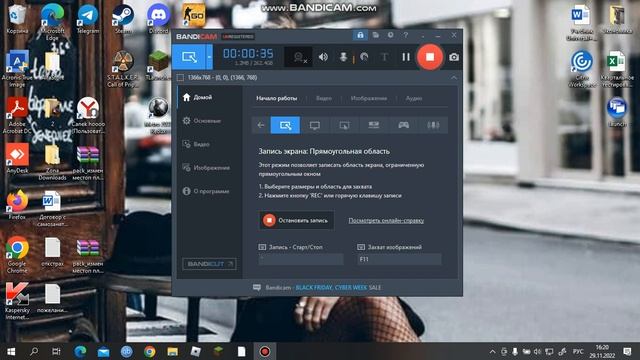Click the rectangle icon beside 1366x768 resolution

pyautogui.click(x=180, y=78)
